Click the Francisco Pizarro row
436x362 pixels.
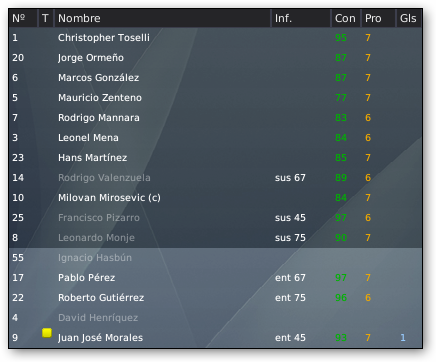(215, 218)
